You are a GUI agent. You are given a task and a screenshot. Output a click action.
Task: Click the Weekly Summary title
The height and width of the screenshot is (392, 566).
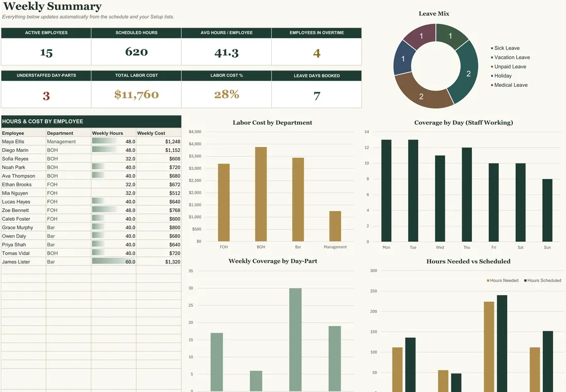coord(52,6)
